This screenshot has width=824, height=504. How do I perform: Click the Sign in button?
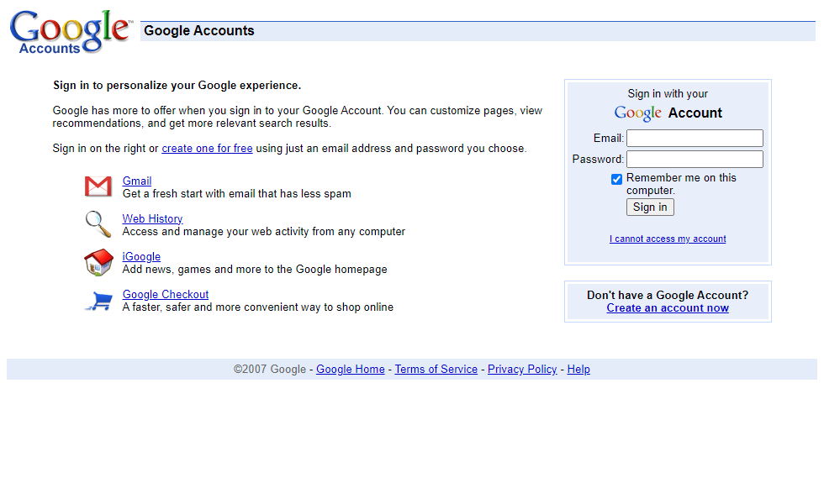click(x=650, y=207)
